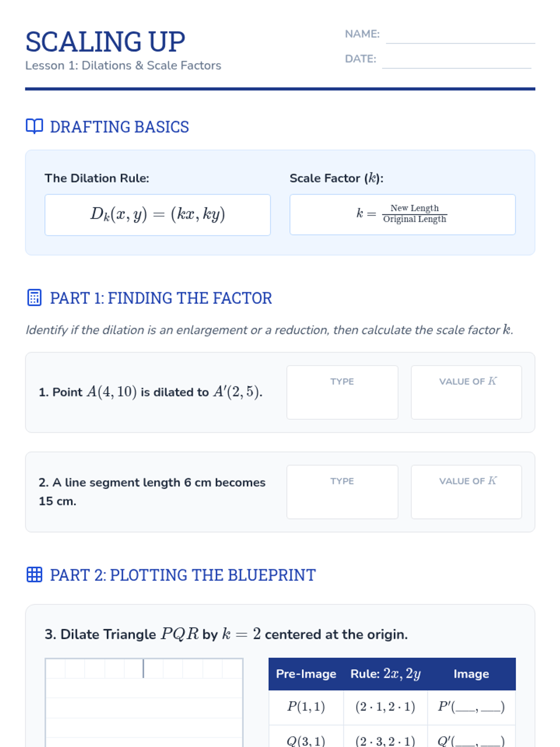This screenshot has width=560, height=747.
Task: Click the Rule: 2x, 2y column header
Action: point(385,674)
